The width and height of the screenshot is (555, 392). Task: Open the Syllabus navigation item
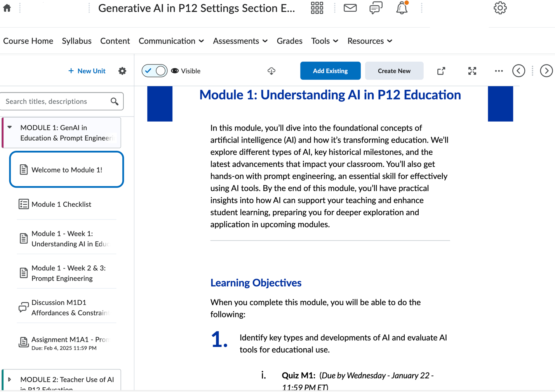point(77,41)
